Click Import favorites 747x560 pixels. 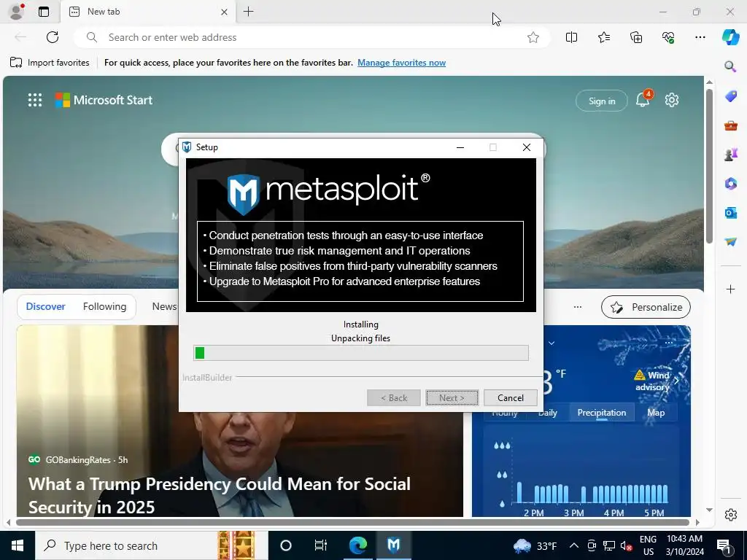click(x=50, y=63)
